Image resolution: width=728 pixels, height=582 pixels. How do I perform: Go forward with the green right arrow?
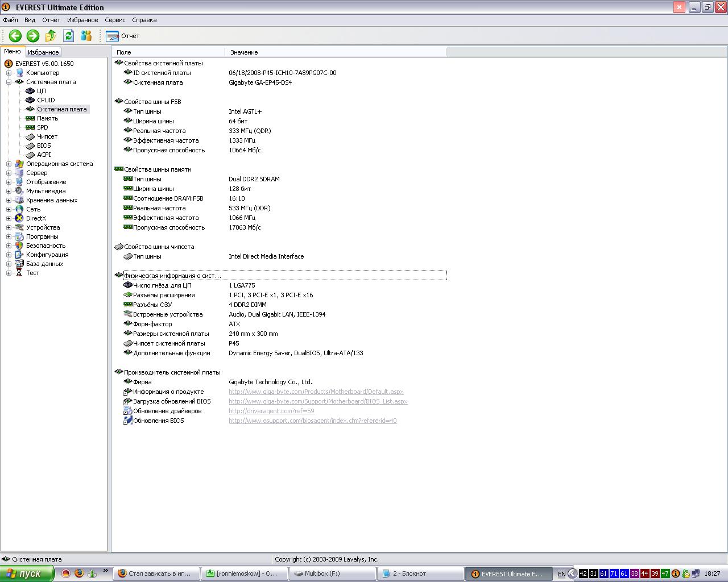coord(33,36)
